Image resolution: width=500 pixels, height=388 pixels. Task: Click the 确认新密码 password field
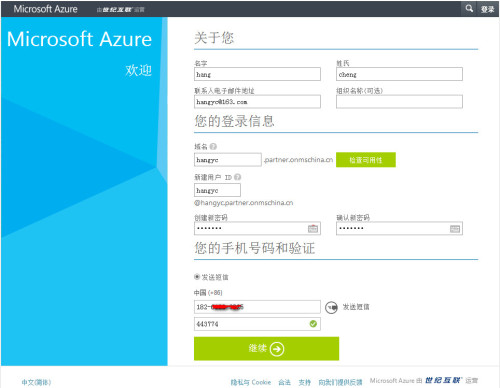pyautogui.click(x=399, y=228)
